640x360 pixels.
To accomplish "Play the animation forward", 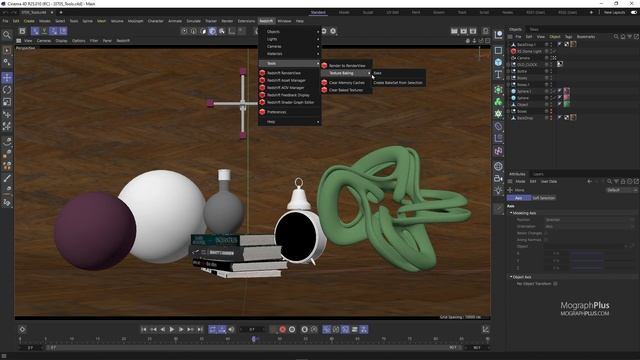I will coord(172,329).
